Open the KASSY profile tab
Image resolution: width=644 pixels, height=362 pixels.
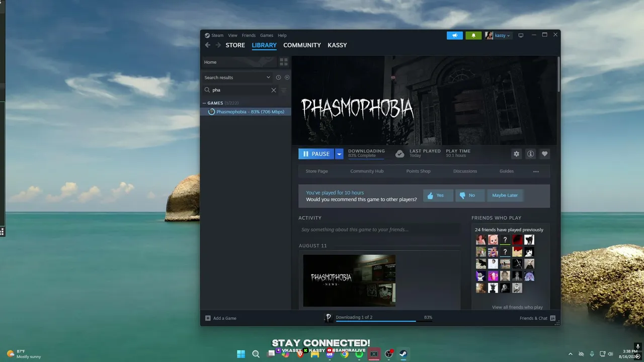(337, 45)
